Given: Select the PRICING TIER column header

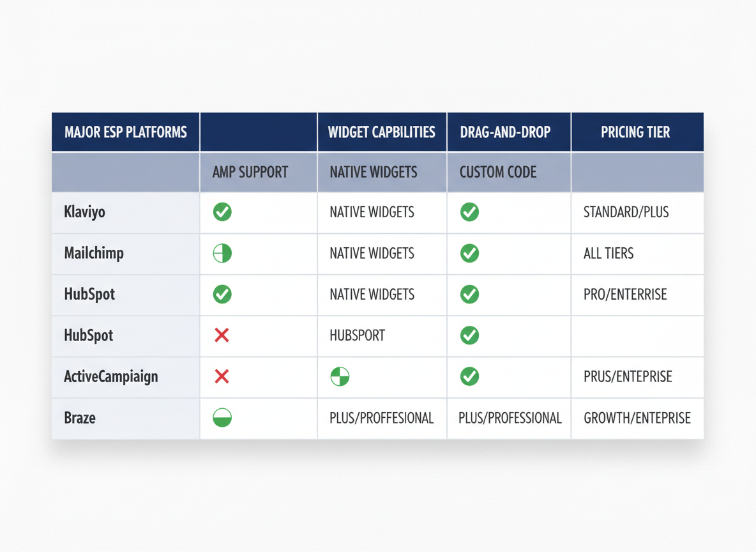Looking at the screenshot, I should pos(636,132).
